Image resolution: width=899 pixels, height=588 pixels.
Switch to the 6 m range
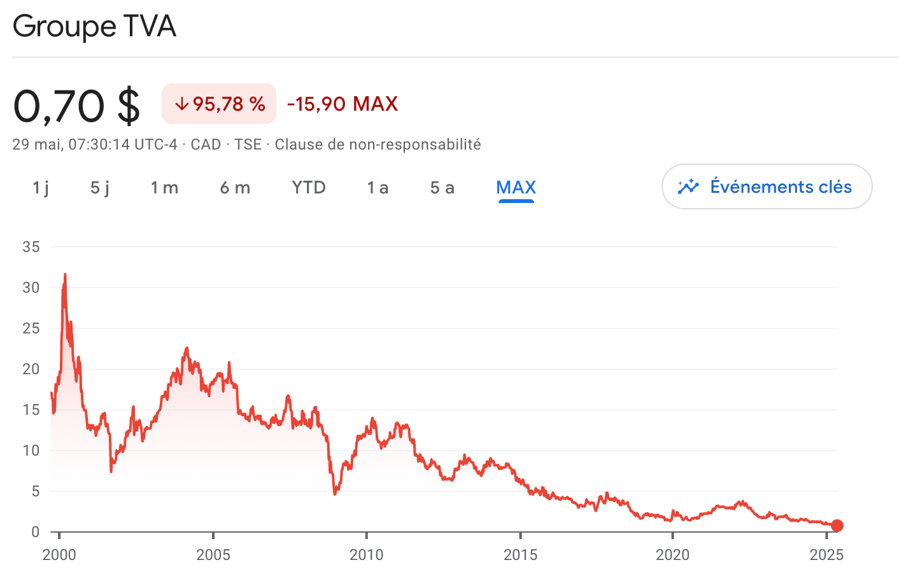point(235,188)
